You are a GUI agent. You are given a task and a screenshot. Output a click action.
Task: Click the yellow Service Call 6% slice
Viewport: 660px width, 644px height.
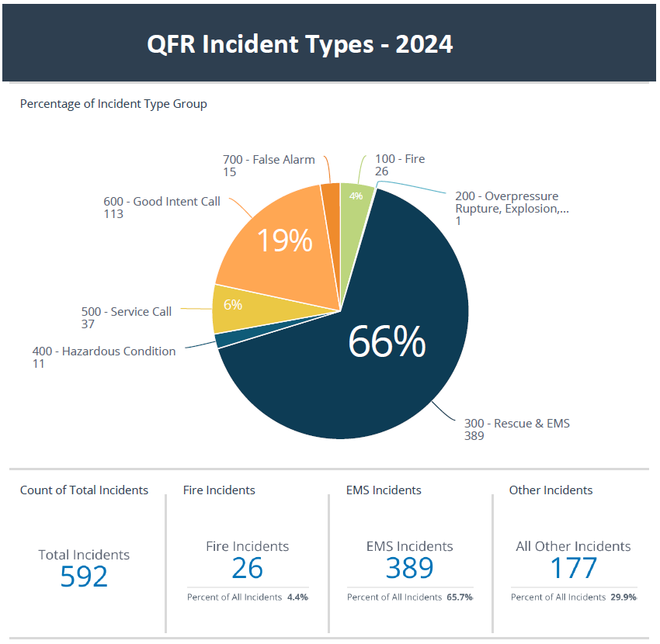(233, 305)
